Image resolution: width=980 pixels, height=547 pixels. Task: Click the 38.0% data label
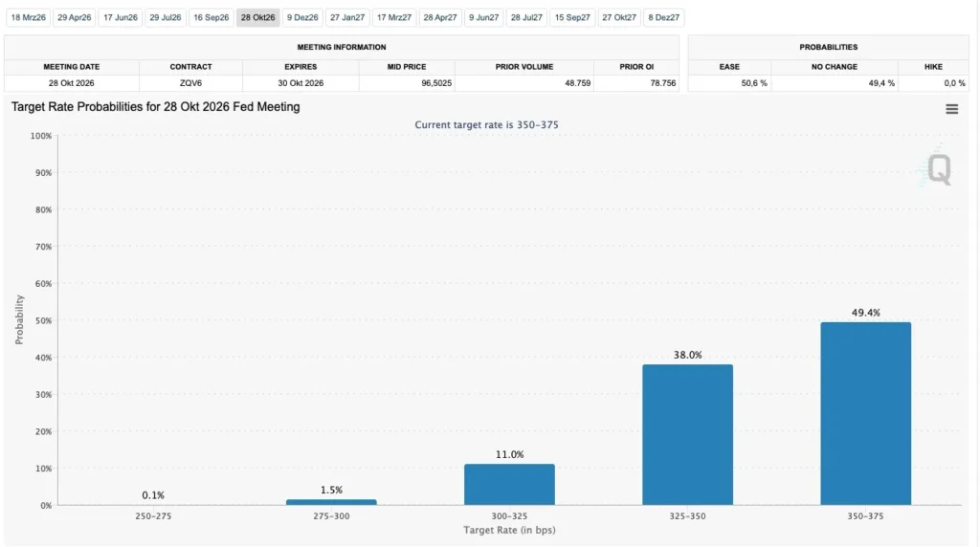pyautogui.click(x=687, y=356)
